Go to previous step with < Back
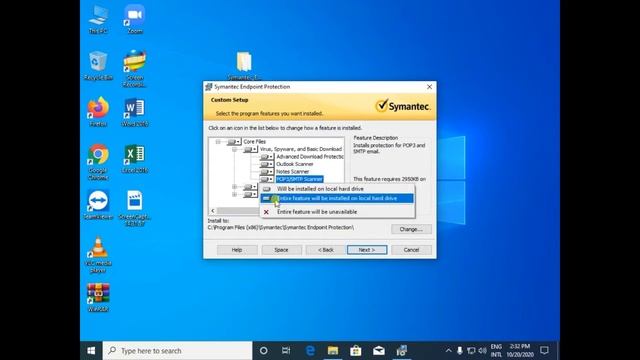This screenshot has height=360, width=640. [x=326, y=250]
